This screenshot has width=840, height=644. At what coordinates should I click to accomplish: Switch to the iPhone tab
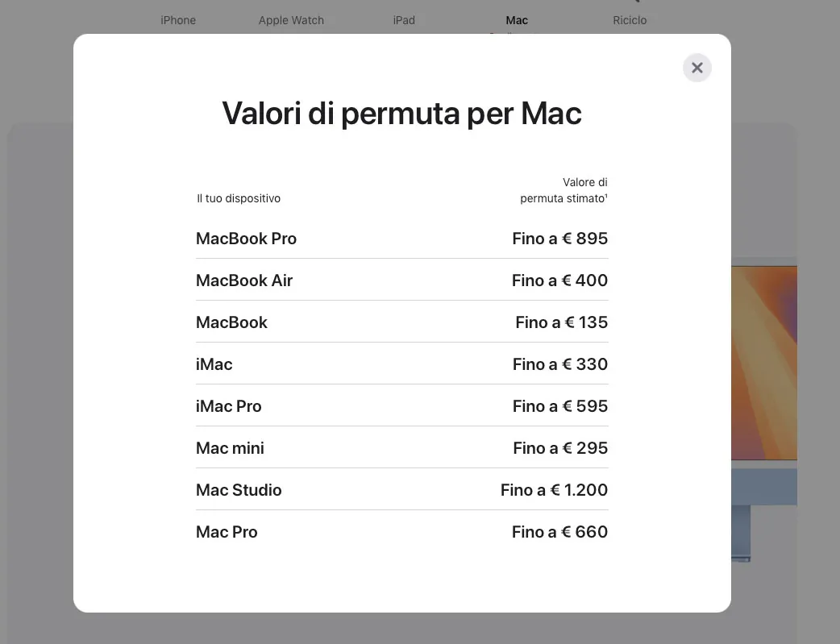(x=178, y=20)
